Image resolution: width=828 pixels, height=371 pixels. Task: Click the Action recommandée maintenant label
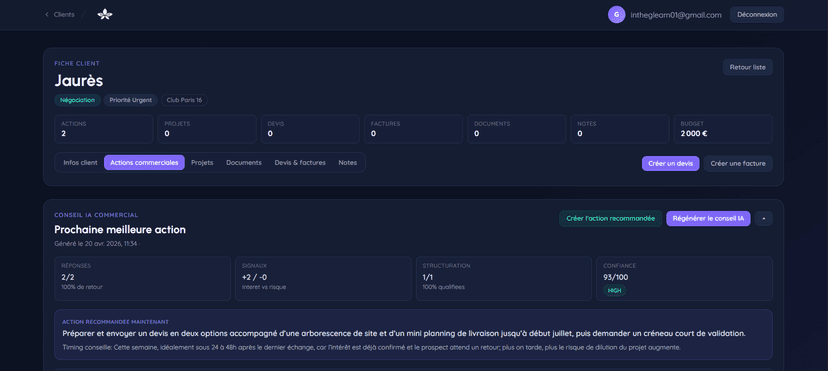(116, 321)
